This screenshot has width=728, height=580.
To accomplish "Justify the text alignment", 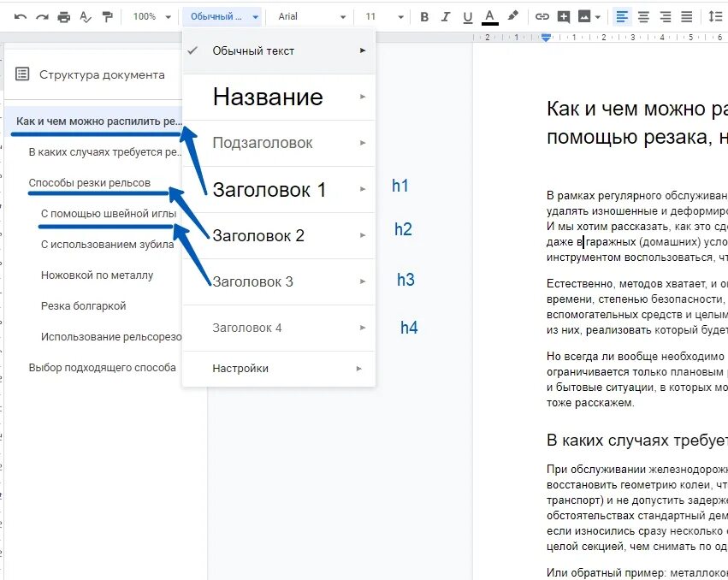I will pos(687,17).
